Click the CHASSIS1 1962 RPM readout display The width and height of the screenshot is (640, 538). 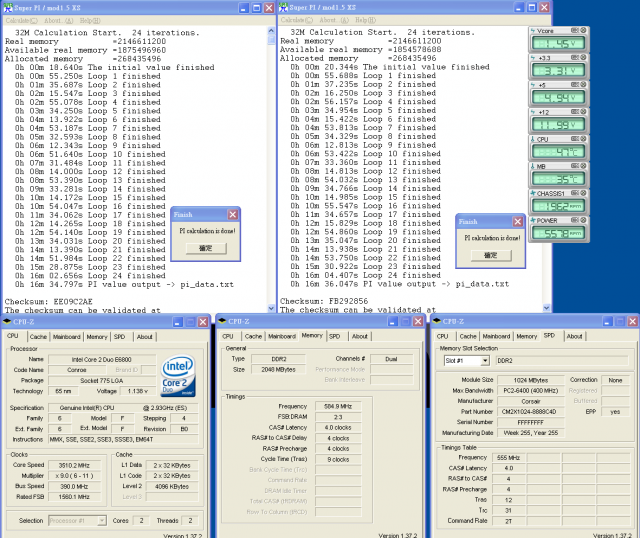pyautogui.click(x=558, y=206)
